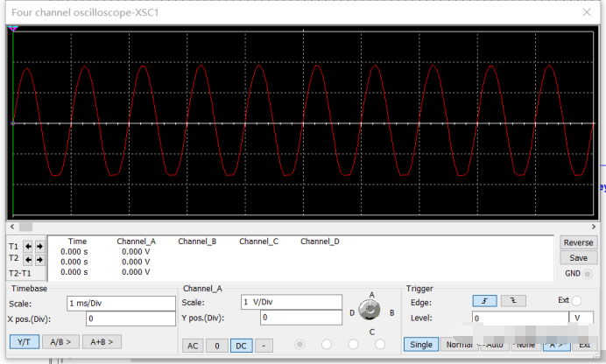The image size is (606, 364).
Task: Click the horizontal scrollbar thumb
Action: pyautogui.click(x=26, y=227)
